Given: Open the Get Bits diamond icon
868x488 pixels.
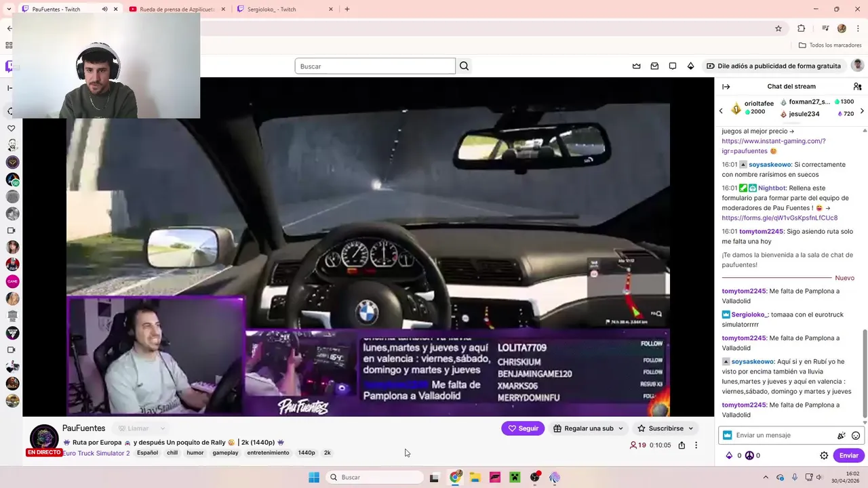Looking at the screenshot, I should (x=690, y=66).
